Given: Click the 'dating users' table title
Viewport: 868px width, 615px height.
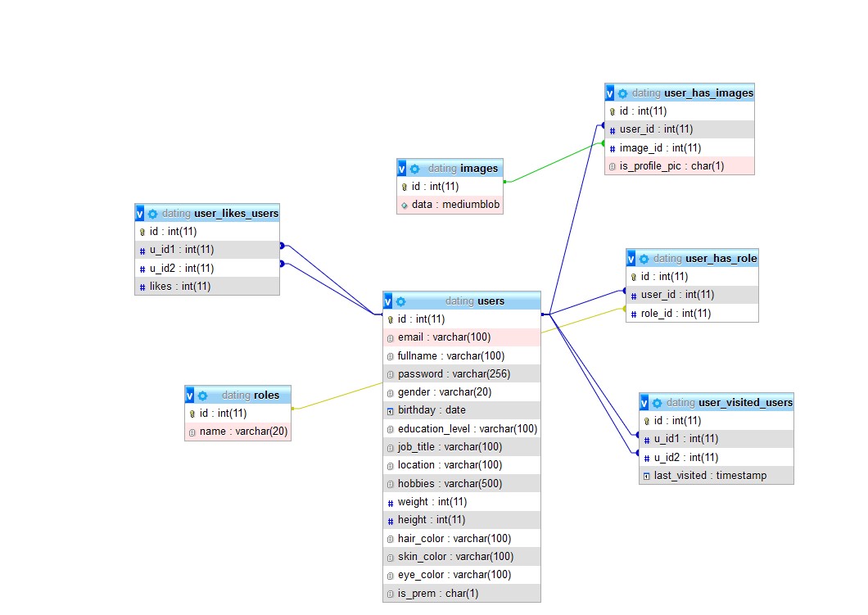Looking at the screenshot, I should (474, 301).
